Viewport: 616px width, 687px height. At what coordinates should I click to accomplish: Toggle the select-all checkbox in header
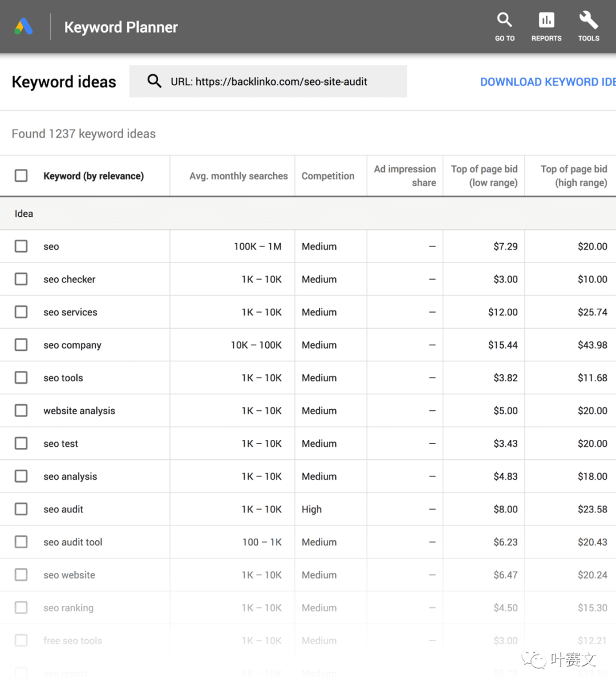click(21, 175)
